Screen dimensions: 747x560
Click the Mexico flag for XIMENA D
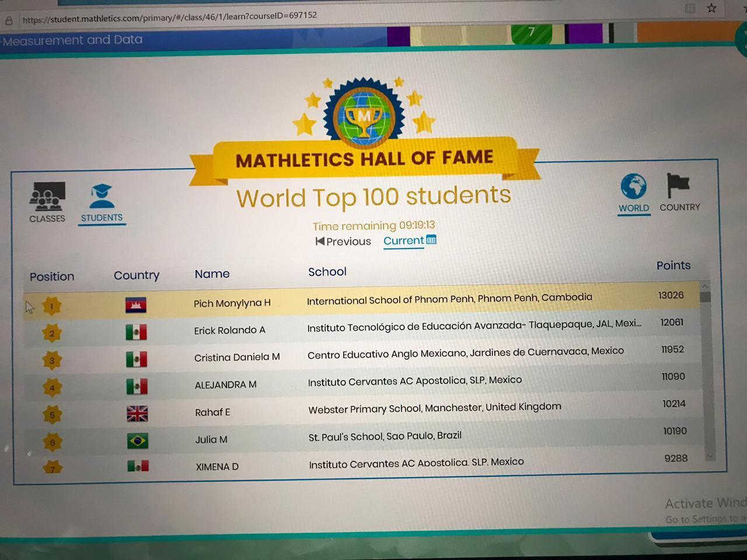[x=138, y=466]
